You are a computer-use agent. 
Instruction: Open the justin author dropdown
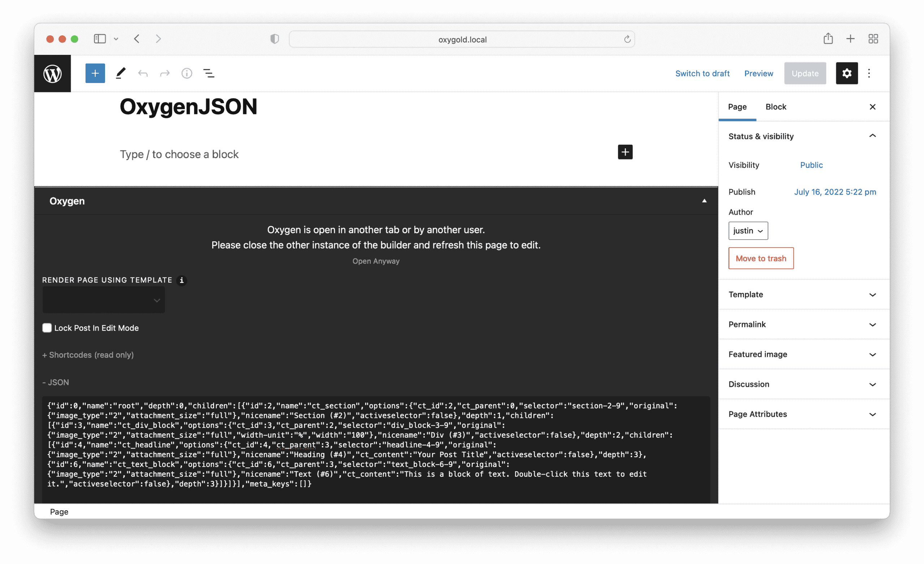coord(748,231)
